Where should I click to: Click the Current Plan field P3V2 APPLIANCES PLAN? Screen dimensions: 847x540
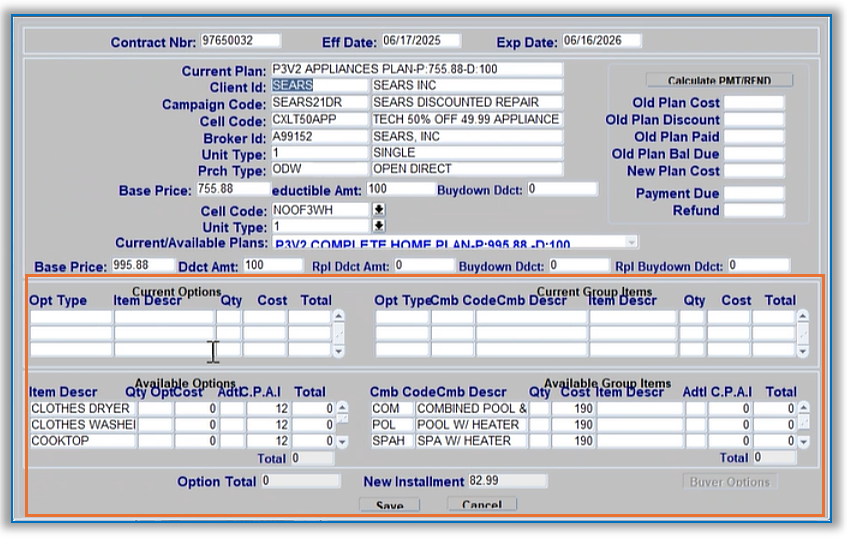[x=416, y=69]
